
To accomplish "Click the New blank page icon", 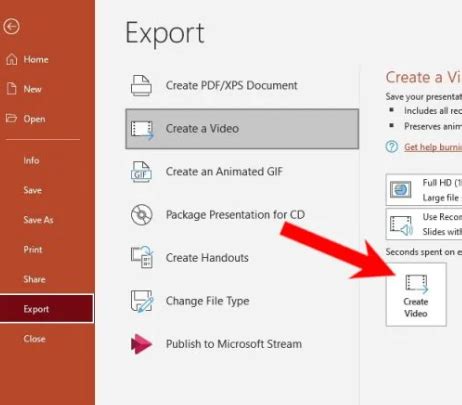I will point(12,89).
